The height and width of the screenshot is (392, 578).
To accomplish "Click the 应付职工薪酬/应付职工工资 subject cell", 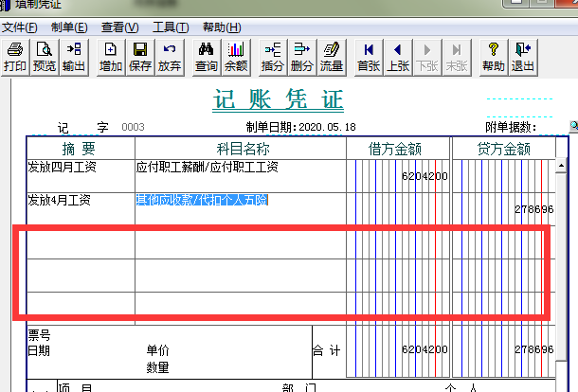I will pos(241,176).
